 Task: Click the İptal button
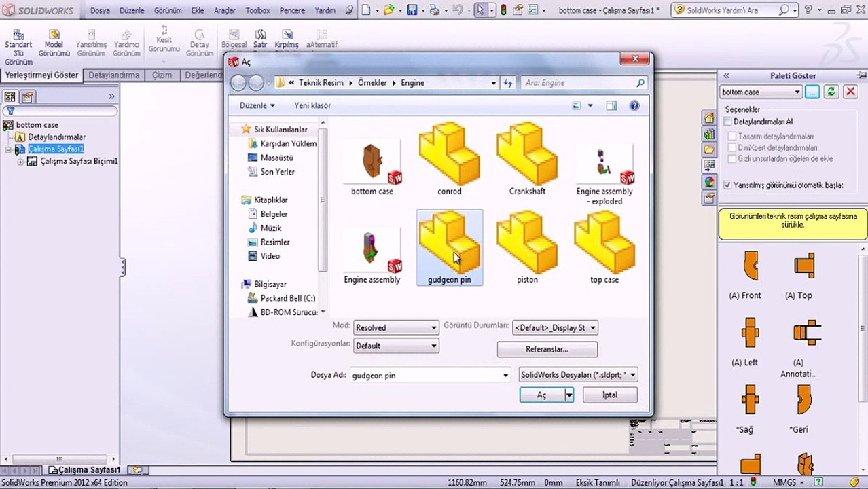[610, 395]
